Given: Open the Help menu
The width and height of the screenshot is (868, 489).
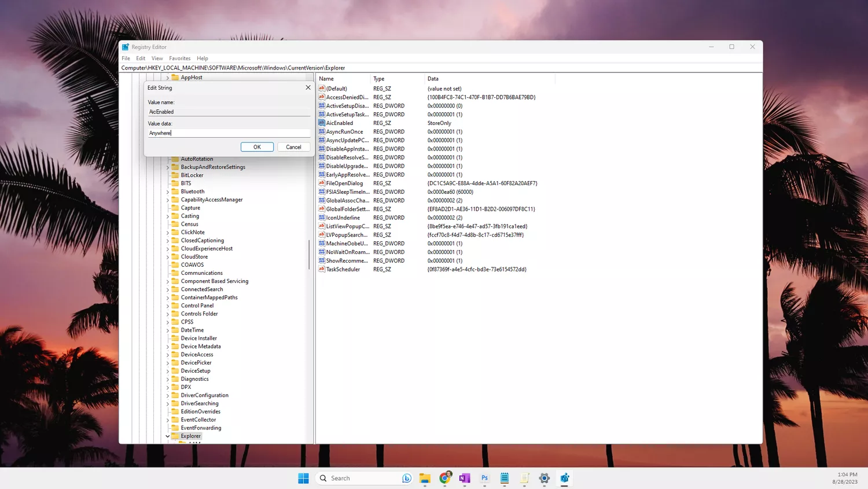Looking at the screenshot, I should point(202,58).
